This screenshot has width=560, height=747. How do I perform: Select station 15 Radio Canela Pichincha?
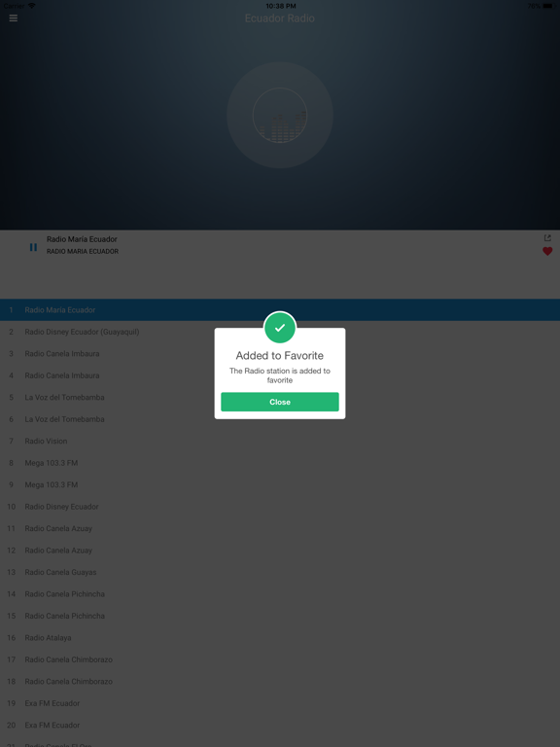pyautogui.click(x=280, y=616)
